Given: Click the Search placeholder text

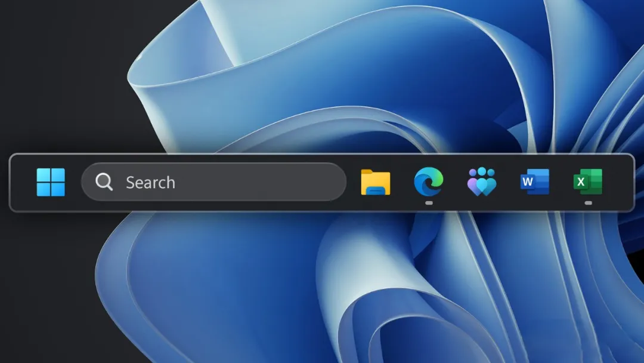Looking at the screenshot, I should coord(150,182).
